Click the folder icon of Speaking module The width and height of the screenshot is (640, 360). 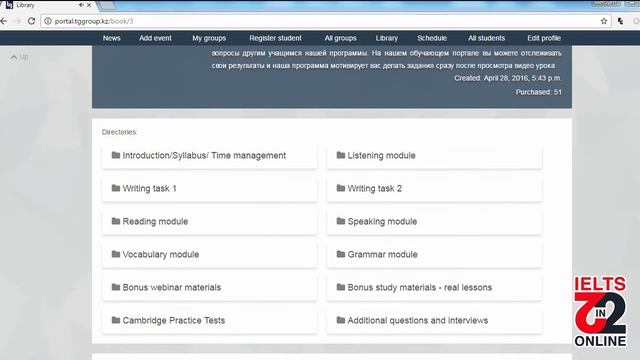pyautogui.click(x=341, y=221)
